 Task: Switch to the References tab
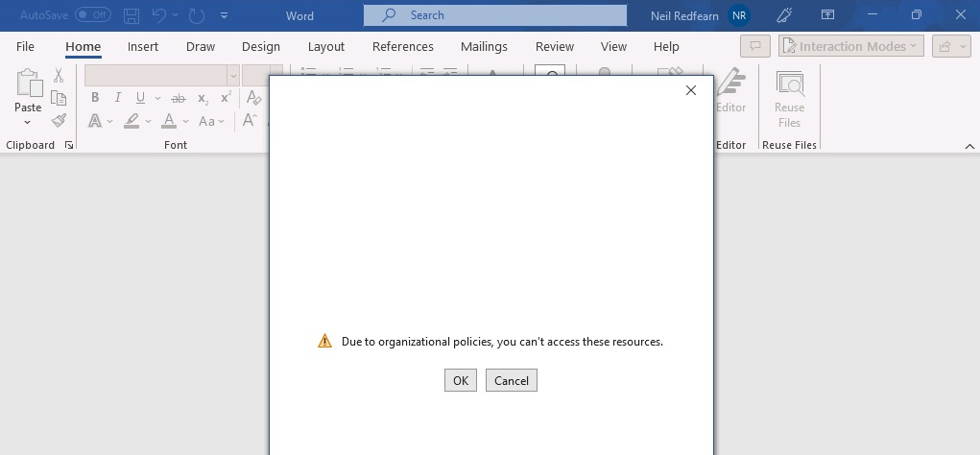(x=402, y=46)
